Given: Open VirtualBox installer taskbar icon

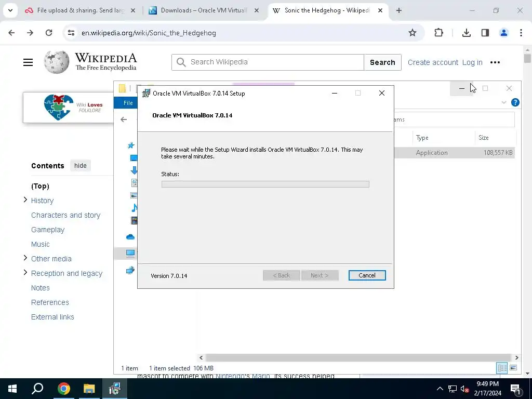Looking at the screenshot, I should coord(115,389).
